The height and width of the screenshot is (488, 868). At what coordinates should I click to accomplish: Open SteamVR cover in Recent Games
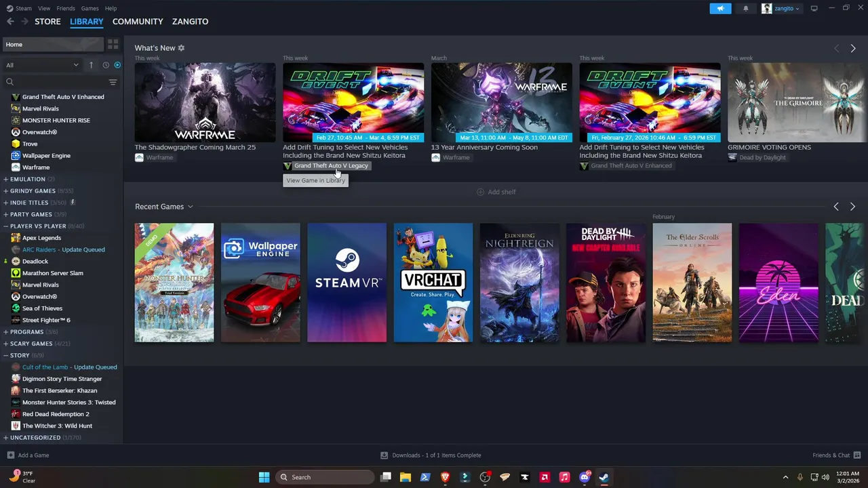point(347,283)
